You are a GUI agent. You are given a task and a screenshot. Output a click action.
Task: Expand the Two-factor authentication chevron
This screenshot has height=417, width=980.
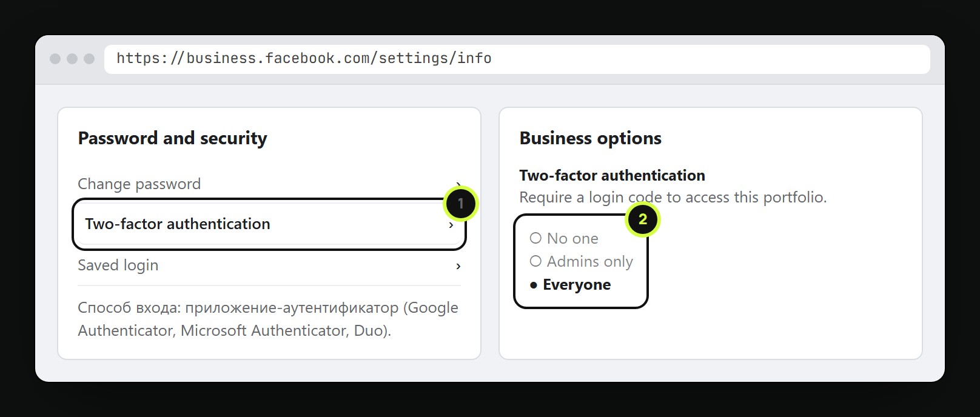451,225
